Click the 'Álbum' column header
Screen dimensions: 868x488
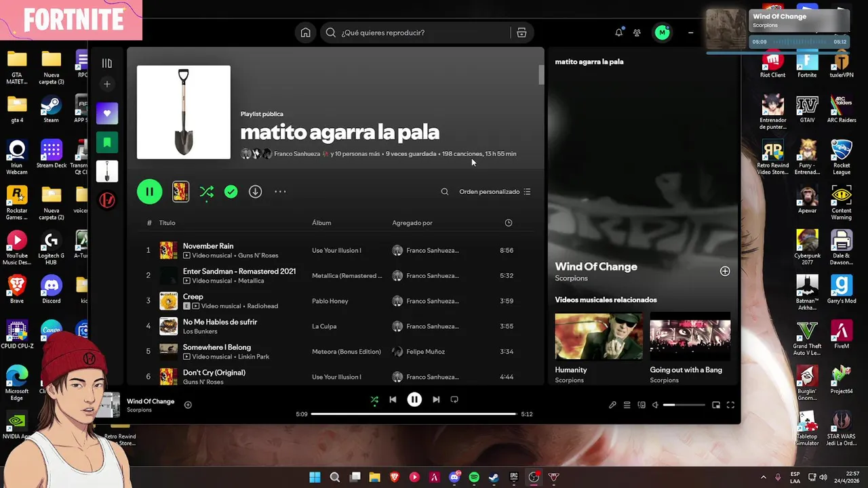point(321,223)
